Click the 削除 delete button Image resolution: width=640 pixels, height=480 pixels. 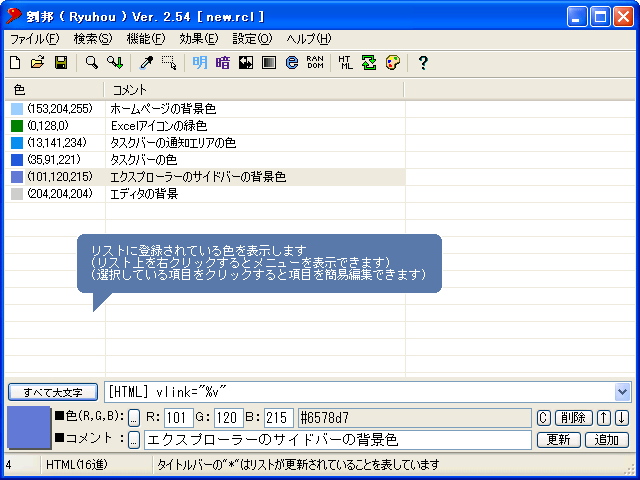[573, 418]
